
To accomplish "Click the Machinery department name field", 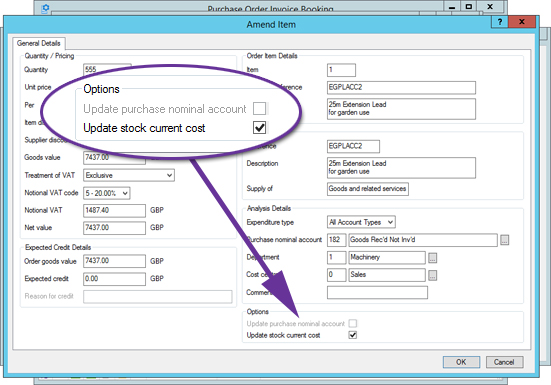I will [387, 257].
